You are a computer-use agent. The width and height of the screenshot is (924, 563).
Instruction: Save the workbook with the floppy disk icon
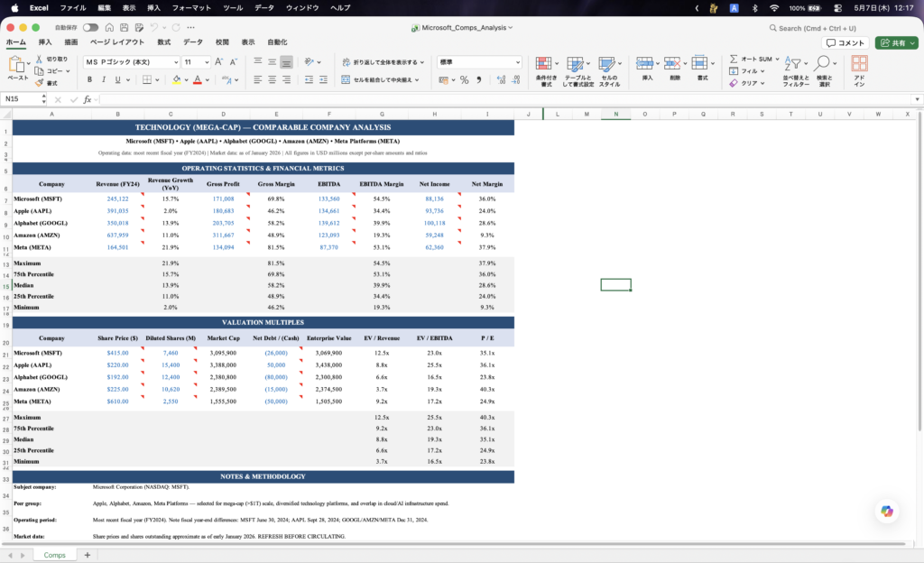[125, 28]
